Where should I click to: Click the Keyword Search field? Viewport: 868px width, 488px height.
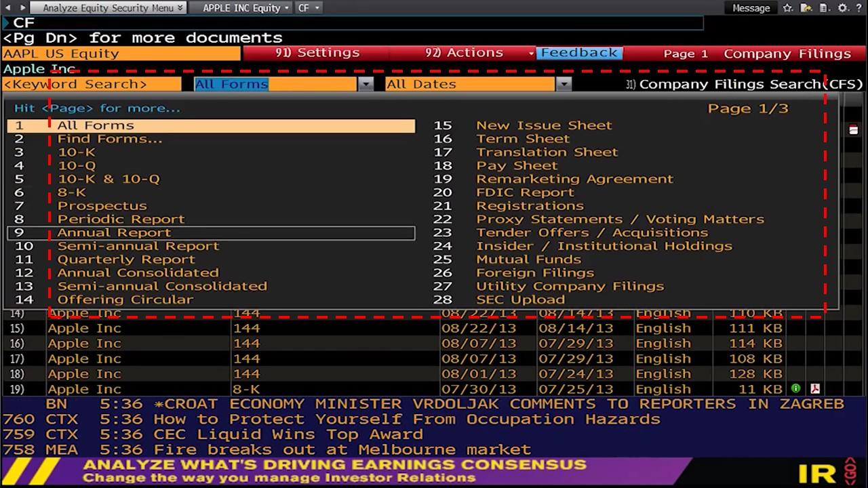pyautogui.click(x=92, y=84)
